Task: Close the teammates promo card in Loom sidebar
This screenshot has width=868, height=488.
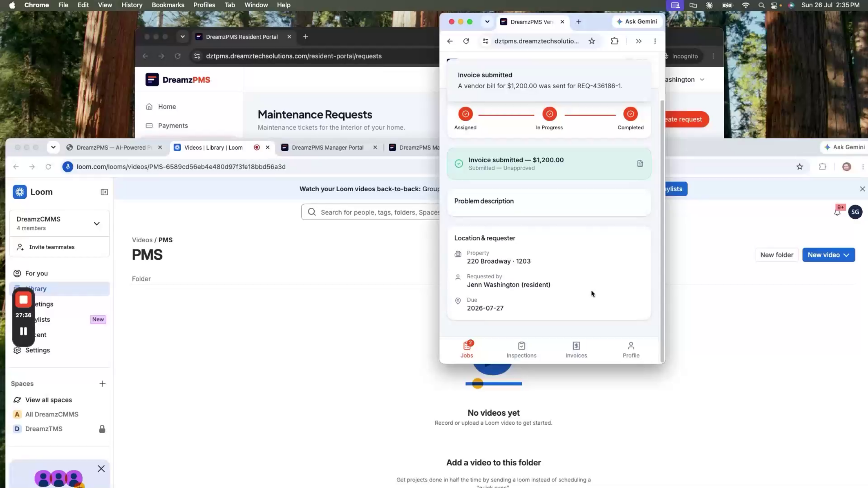Action: pos(101,468)
